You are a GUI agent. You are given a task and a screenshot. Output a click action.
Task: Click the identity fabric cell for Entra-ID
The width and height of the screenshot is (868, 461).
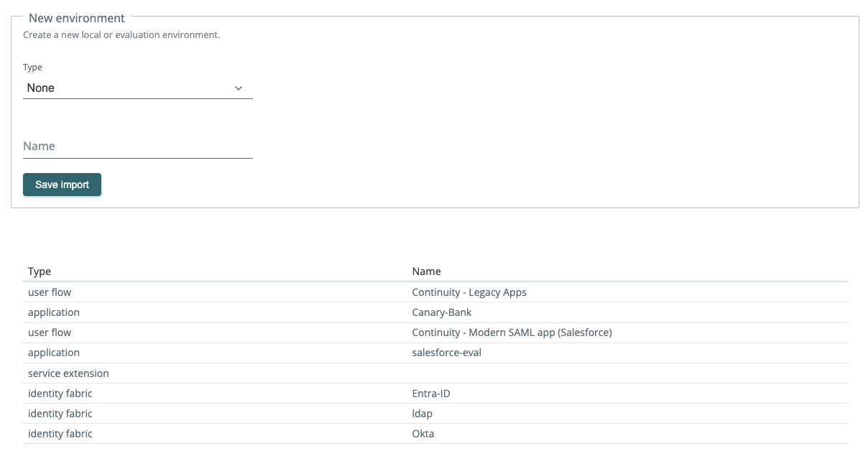tap(60, 394)
